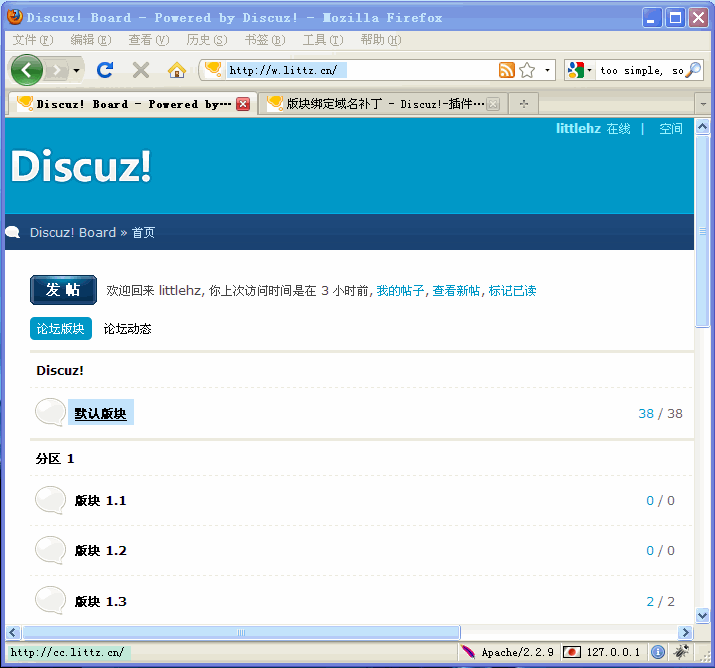
Task: Open the 编辑 menu
Action: point(91,40)
